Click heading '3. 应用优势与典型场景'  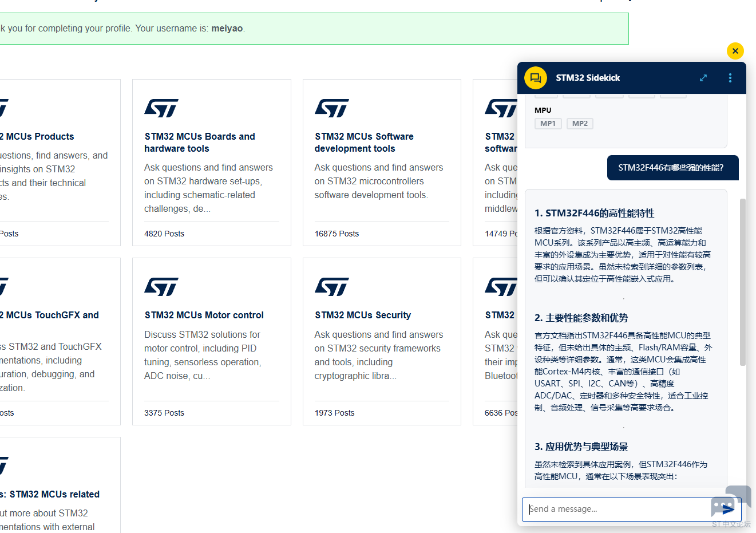581,447
